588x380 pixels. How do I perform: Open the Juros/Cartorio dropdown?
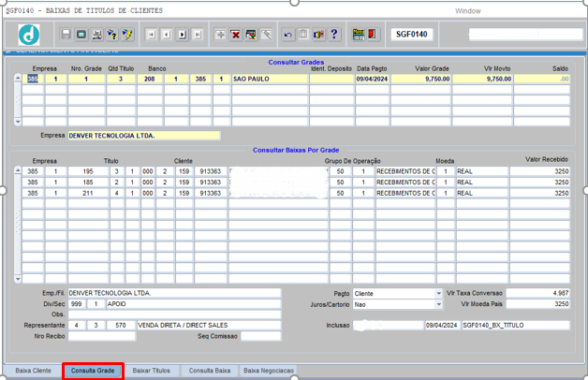(x=438, y=304)
